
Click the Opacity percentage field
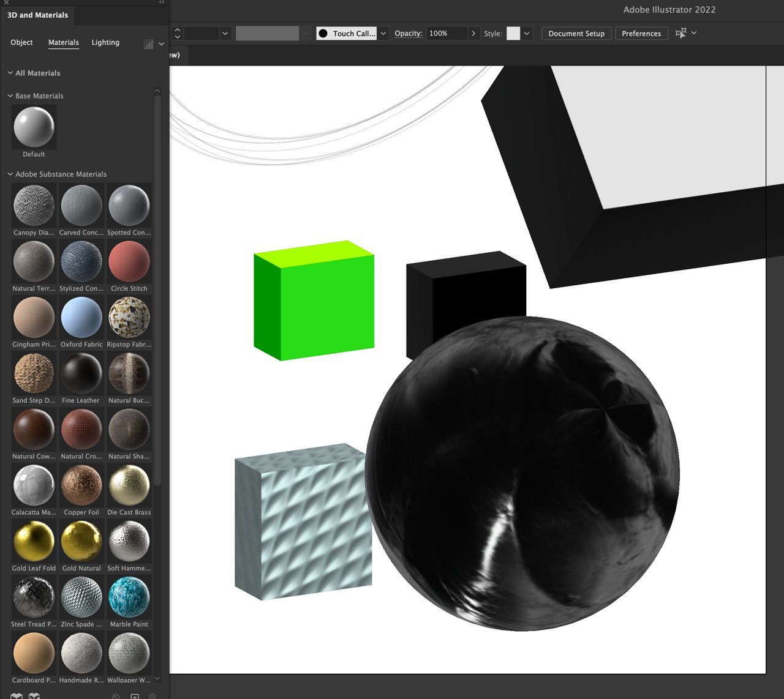point(446,34)
